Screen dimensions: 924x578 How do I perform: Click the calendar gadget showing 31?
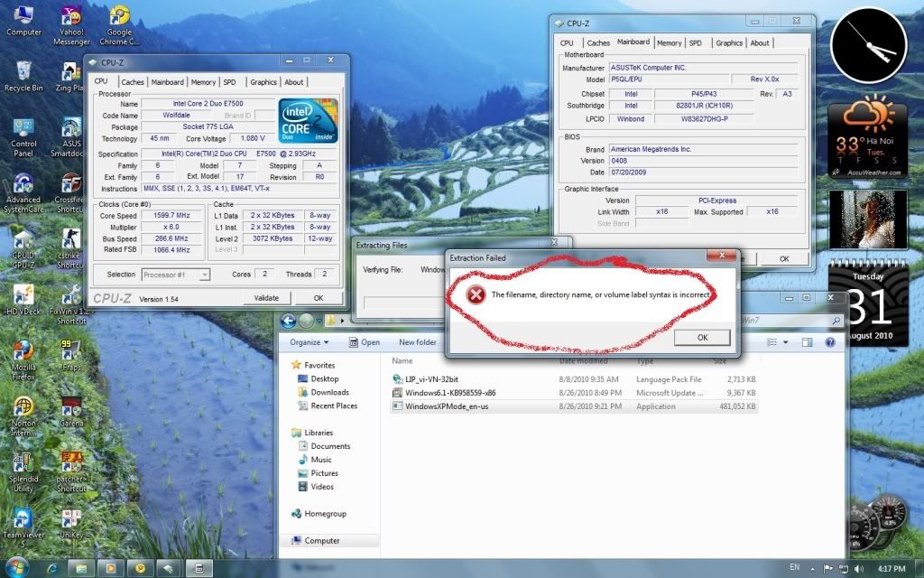click(x=869, y=303)
